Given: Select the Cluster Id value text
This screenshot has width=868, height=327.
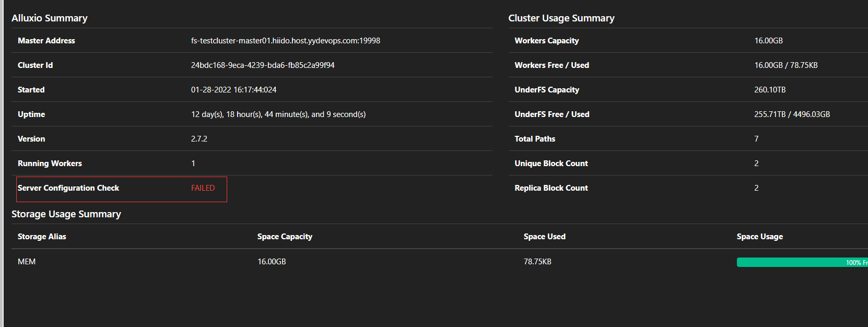Looking at the screenshot, I should pos(261,65).
